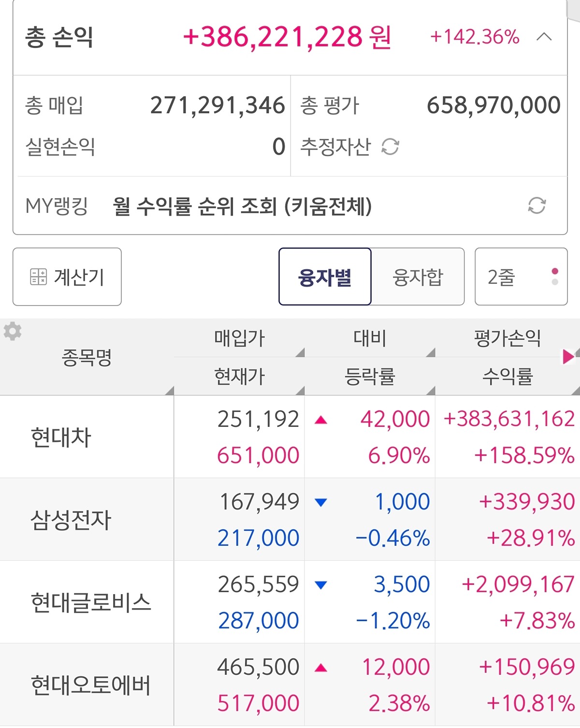Viewport: 580px width, 728px height.
Task: Sort by 등락률 column header
Action: click(370, 377)
